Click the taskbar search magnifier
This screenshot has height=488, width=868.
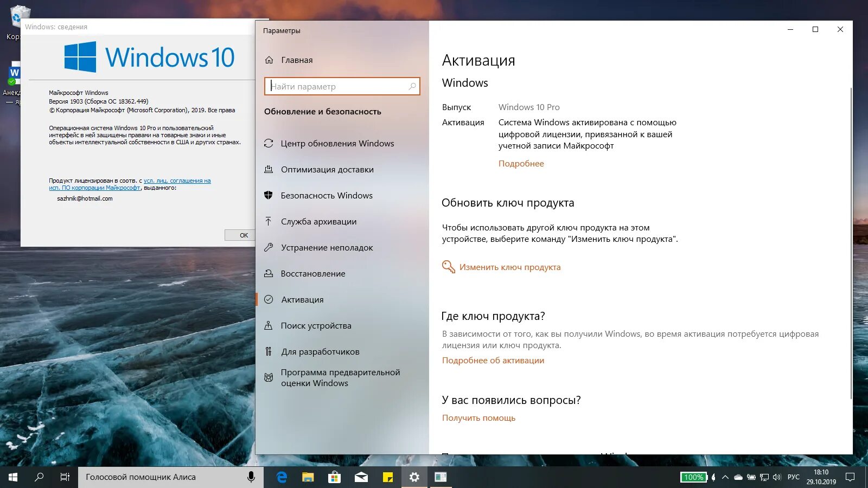[x=39, y=477]
